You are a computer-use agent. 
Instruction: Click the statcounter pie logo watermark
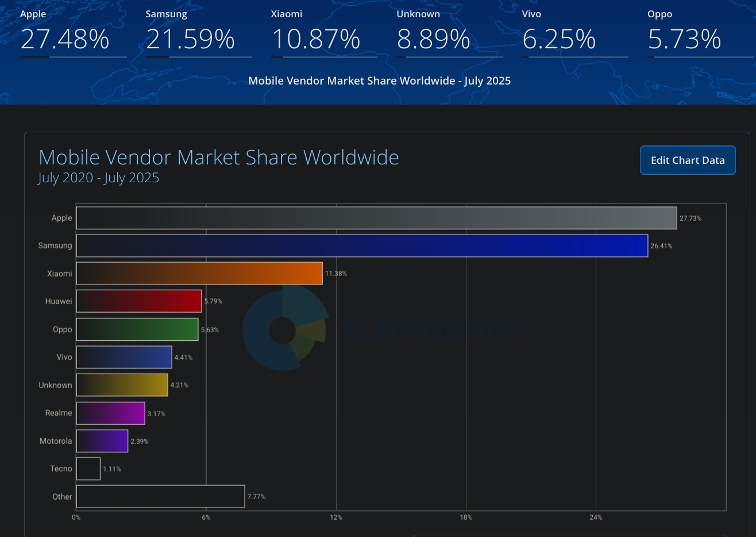click(x=284, y=330)
